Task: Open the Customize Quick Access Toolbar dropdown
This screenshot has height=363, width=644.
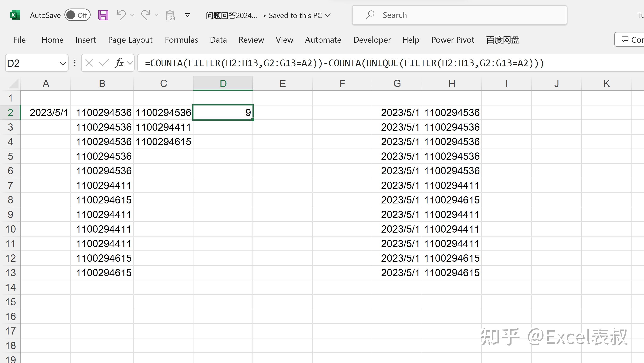Action: tap(187, 16)
